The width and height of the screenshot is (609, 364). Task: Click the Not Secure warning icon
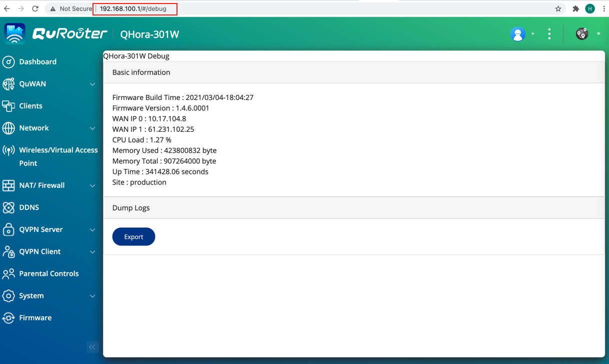[x=53, y=9]
